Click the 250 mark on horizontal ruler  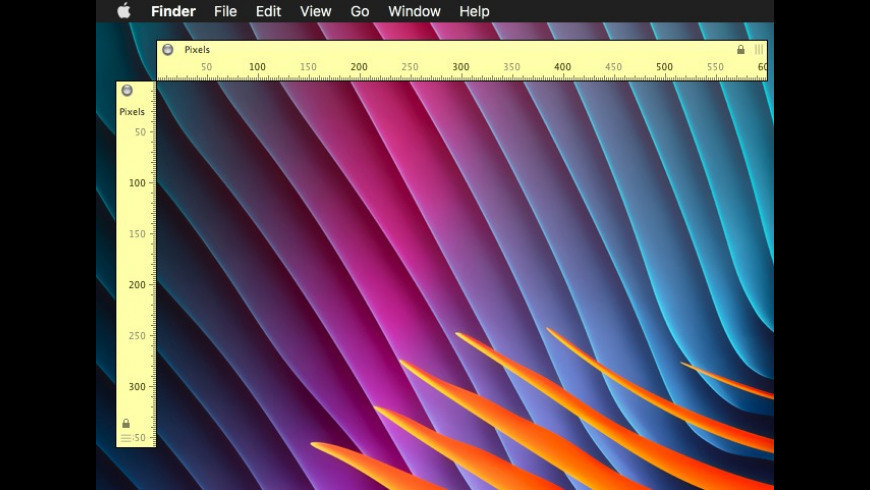tap(410, 67)
